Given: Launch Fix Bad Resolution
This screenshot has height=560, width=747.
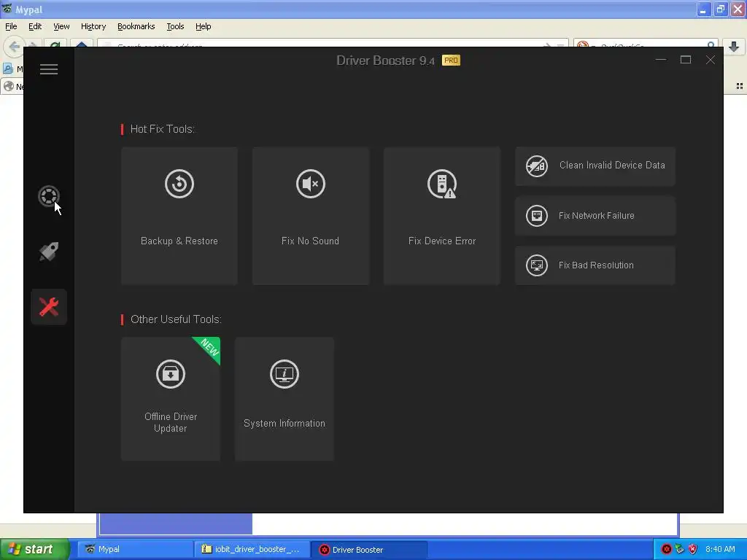Looking at the screenshot, I should coord(595,265).
